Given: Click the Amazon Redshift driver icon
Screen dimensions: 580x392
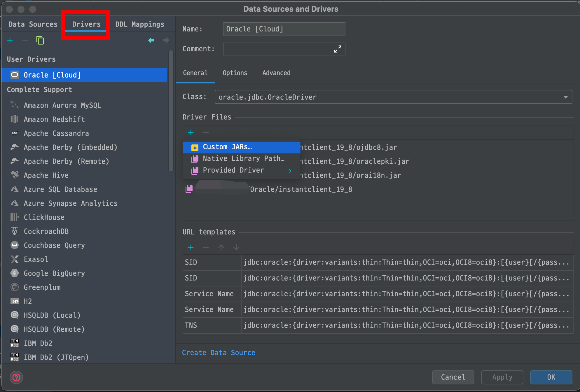Looking at the screenshot, I should tap(15, 119).
